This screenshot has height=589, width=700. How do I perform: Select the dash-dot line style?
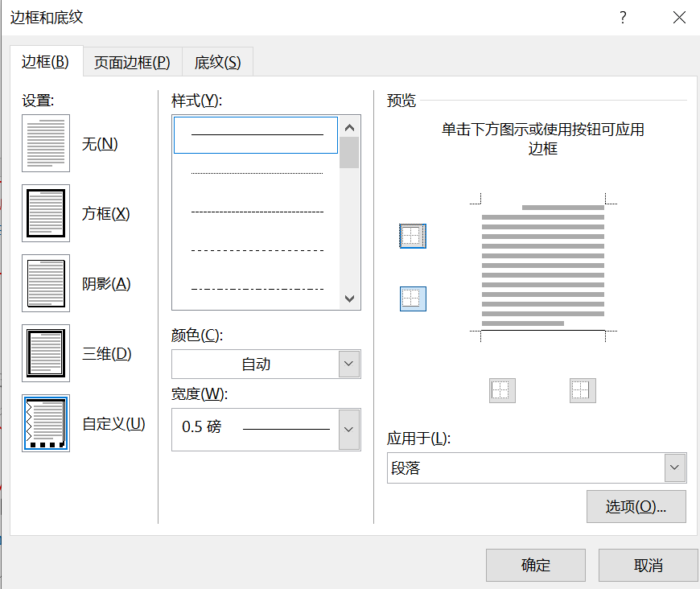tap(256, 290)
